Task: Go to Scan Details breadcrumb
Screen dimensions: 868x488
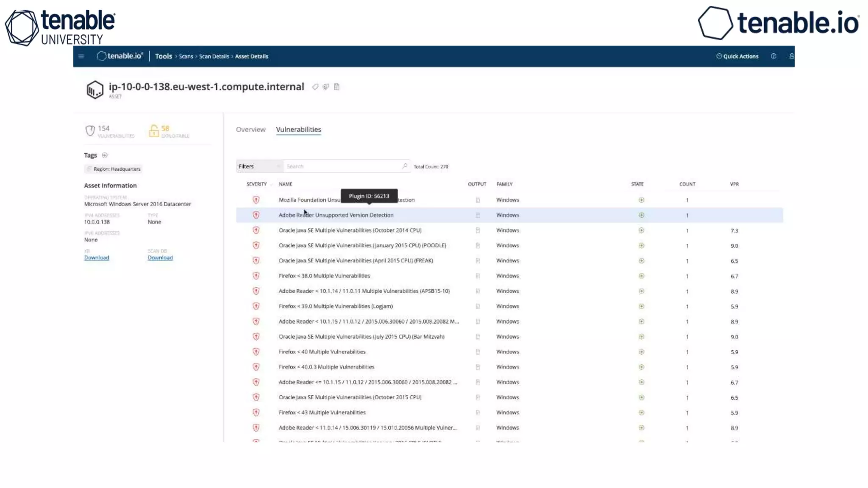Action: pos(214,56)
